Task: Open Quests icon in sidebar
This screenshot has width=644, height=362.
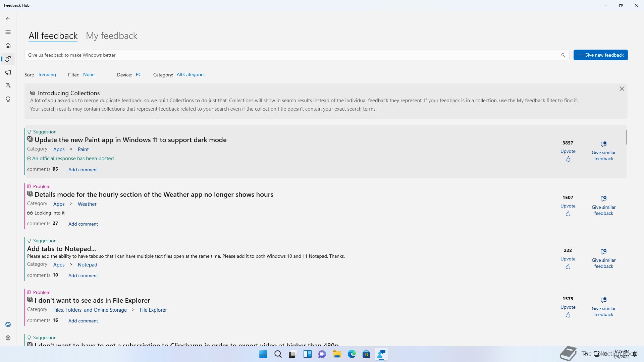Action: click(8, 86)
